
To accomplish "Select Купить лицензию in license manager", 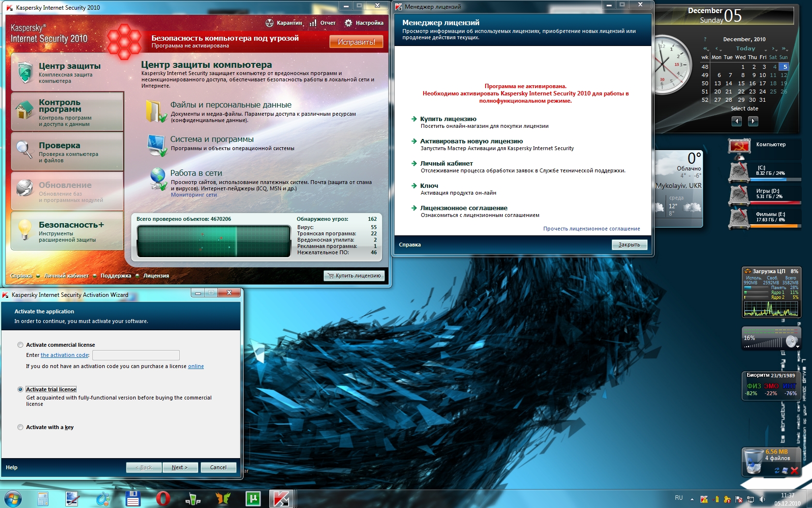I will tap(448, 119).
